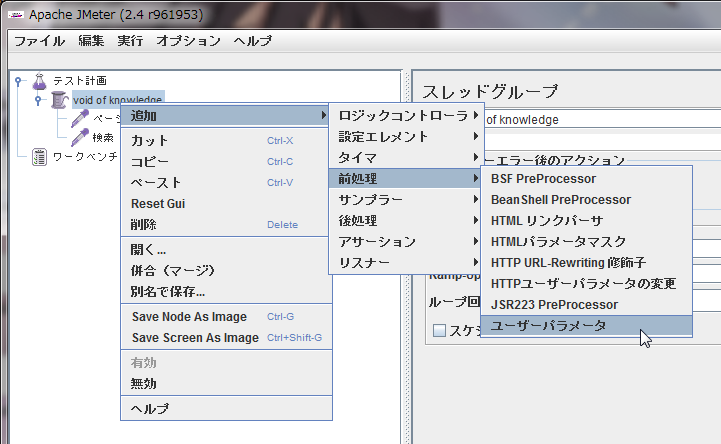The width and height of the screenshot is (721, 444).
Task: Toggle the スケジューラ checkbox
Action: click(439, 330)
